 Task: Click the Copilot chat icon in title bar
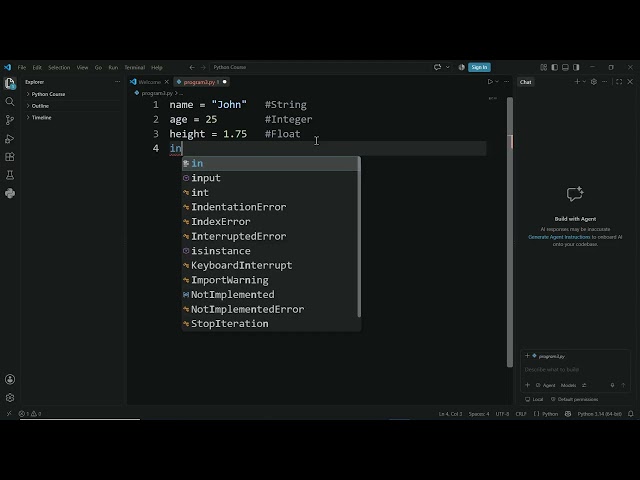pos(438,67)
